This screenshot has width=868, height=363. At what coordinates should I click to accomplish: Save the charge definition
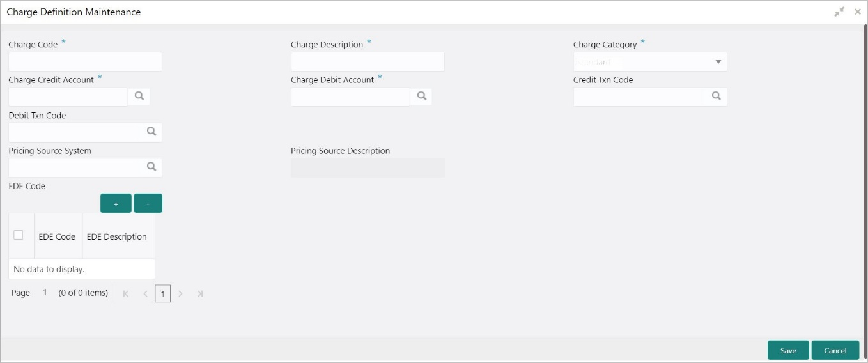pyautogui.click(x=788, y=350)
